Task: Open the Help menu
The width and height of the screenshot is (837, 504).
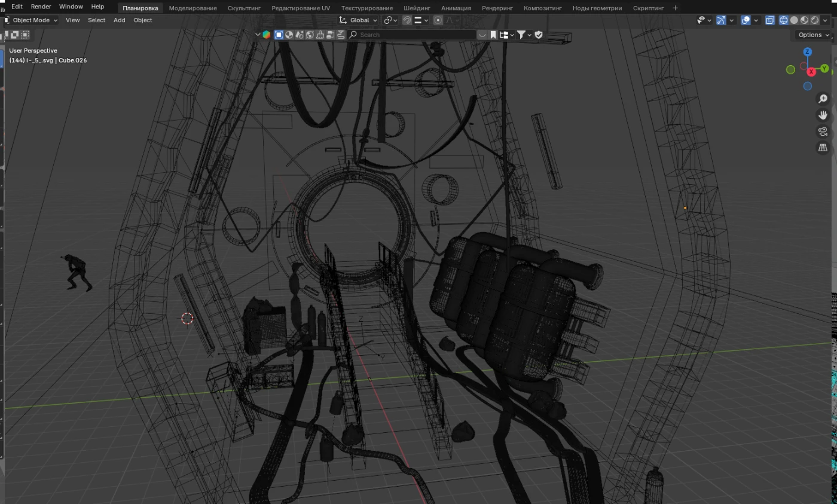Action: [97, 7]
